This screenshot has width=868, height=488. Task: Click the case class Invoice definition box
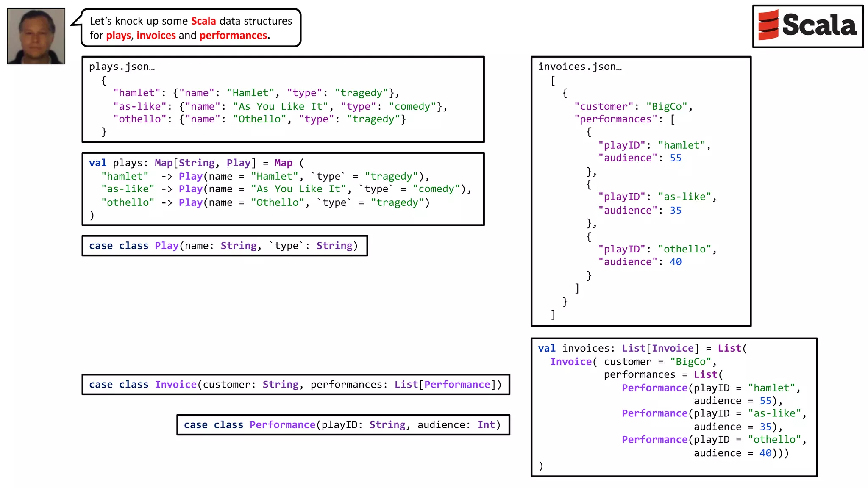tap(295, 384)
